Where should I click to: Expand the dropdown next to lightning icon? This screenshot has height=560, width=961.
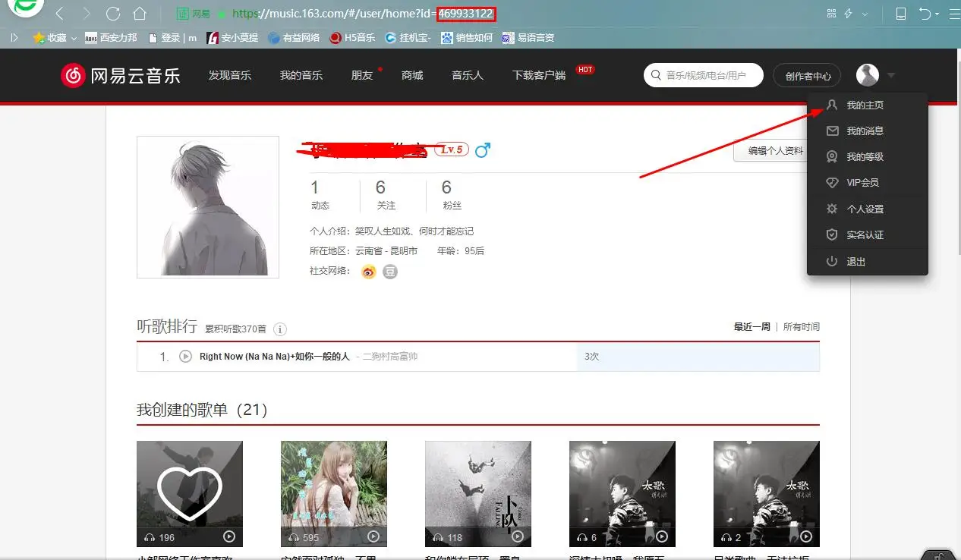[865, 14]
